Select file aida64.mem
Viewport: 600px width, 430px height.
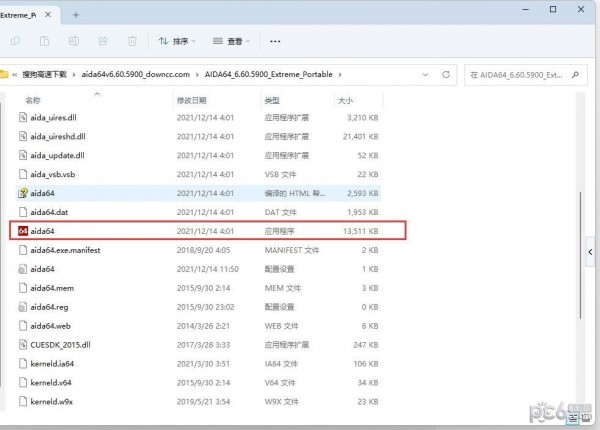coord(199,288)
